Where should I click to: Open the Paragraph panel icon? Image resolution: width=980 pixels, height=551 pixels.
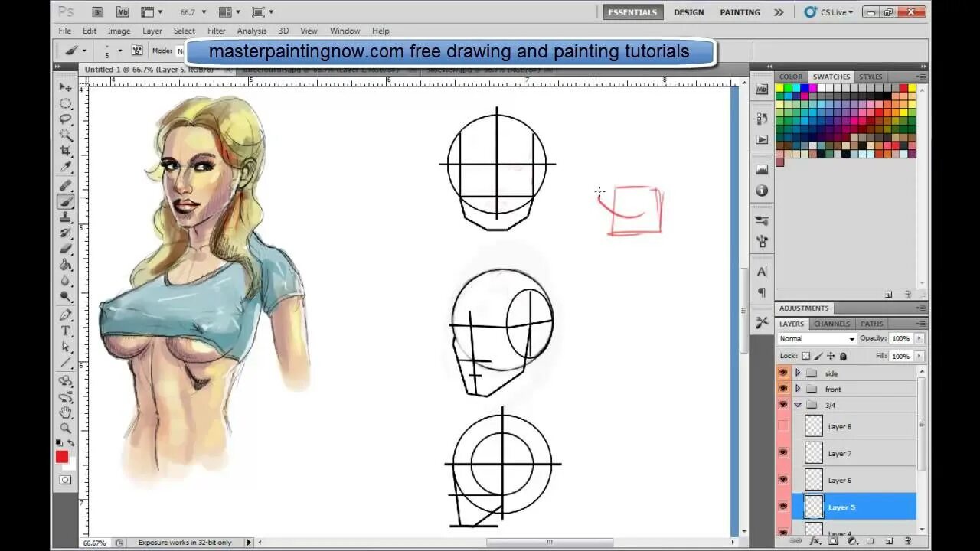(x=762, y=292)
